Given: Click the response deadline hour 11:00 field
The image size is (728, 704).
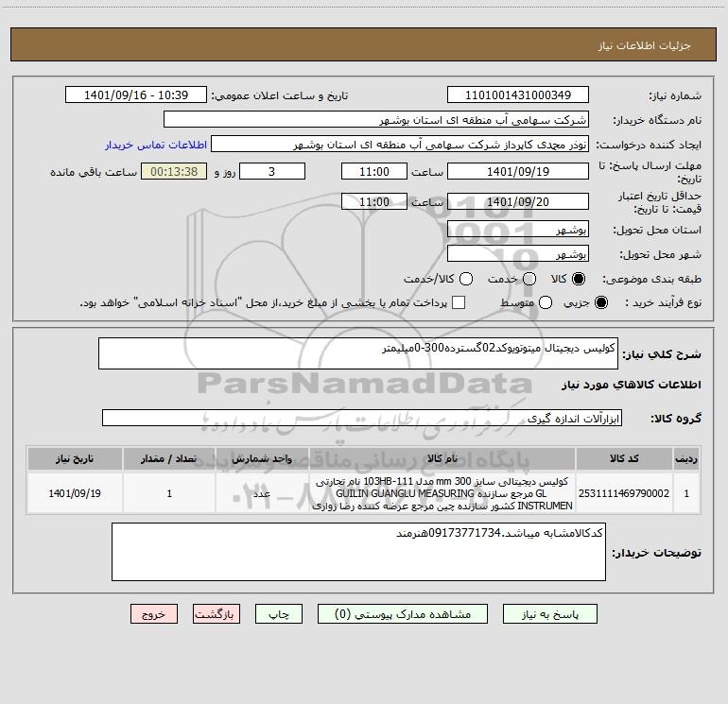Looking at the screenshot, I should point(374,171).
